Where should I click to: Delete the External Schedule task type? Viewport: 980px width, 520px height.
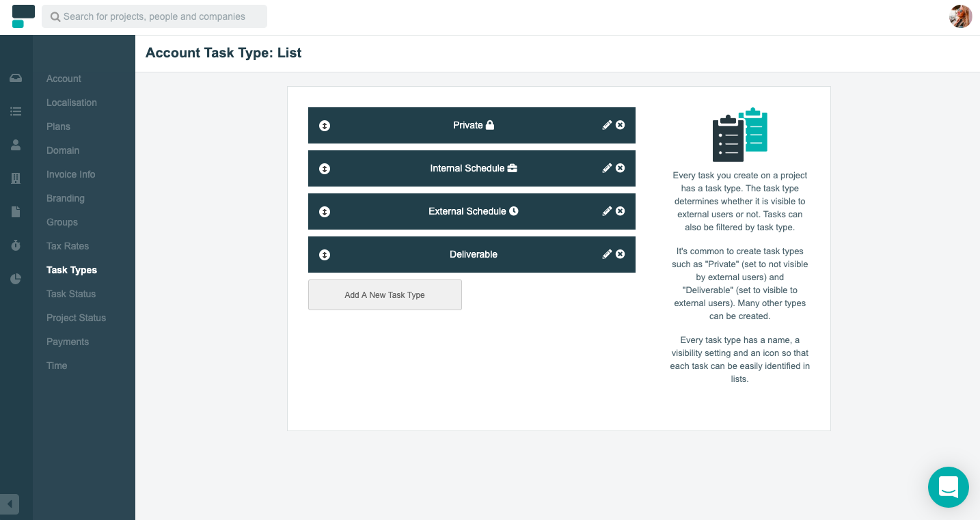pyautogui.click(x=621, y=211)
